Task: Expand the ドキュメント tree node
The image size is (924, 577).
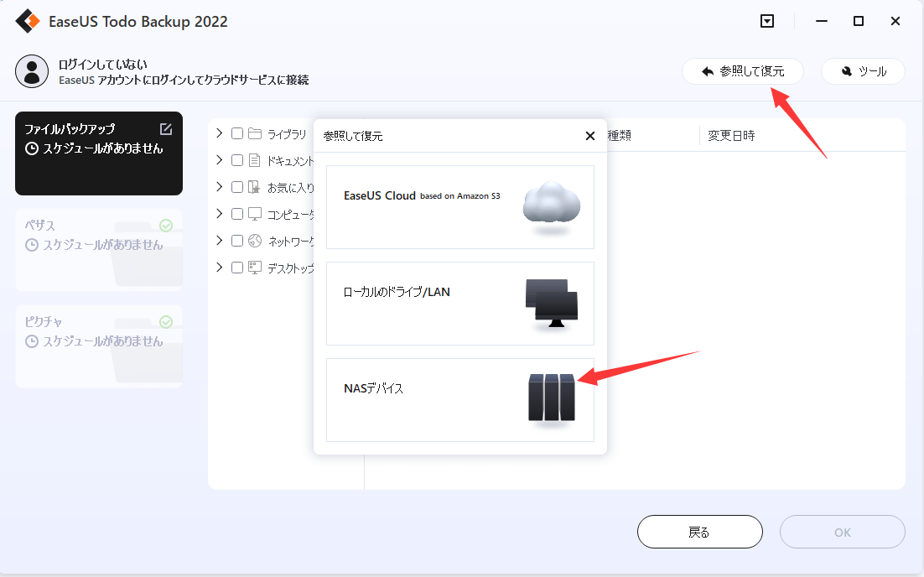Action: click(x=219, y=159)
